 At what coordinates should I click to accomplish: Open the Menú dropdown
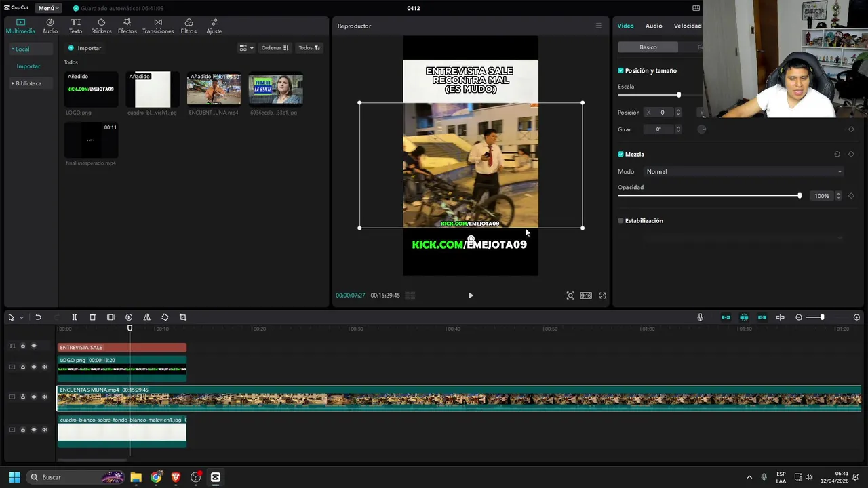pos(48,8)
